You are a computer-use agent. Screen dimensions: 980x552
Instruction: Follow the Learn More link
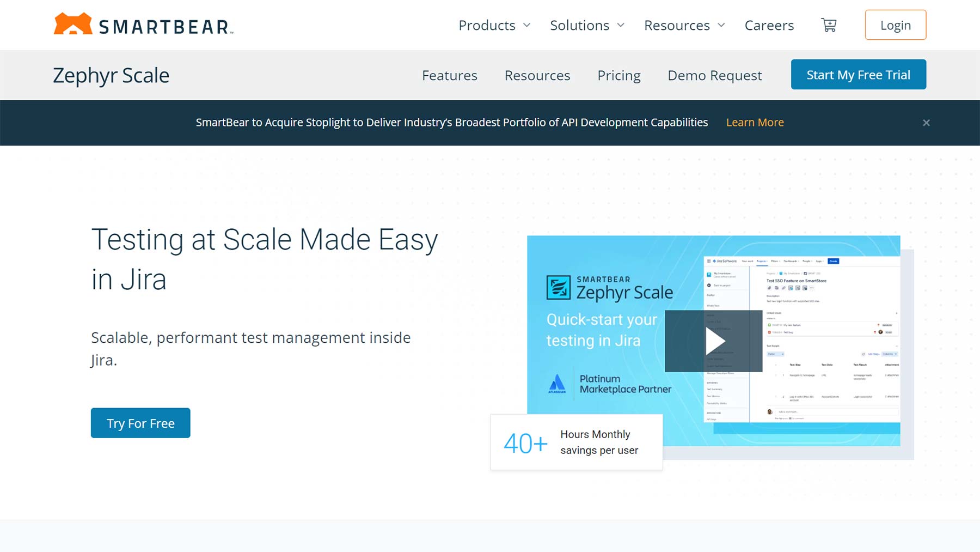[x=755, y=123]
